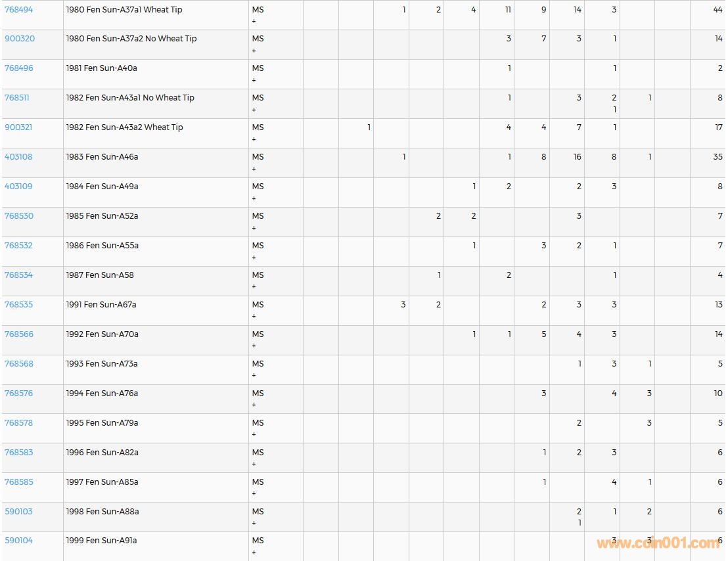Open coin ID link 768494
The height and width of the screenshot is (561, 728).
tap(18, 10)
